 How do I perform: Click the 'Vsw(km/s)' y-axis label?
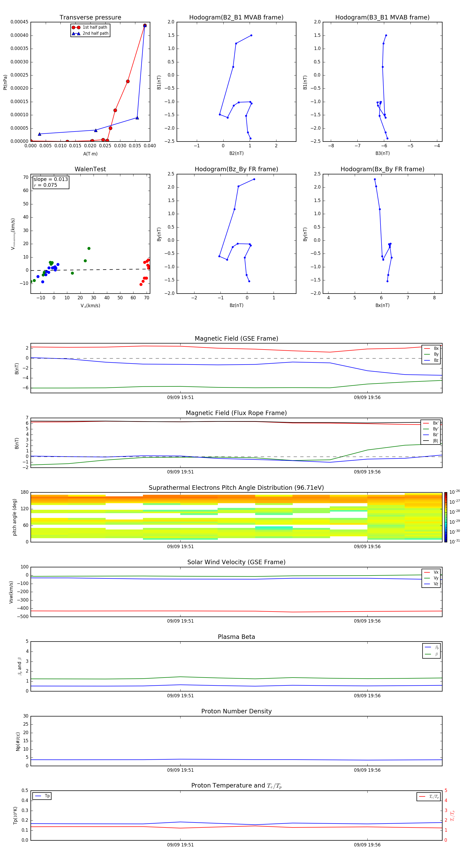click(11, 592)
